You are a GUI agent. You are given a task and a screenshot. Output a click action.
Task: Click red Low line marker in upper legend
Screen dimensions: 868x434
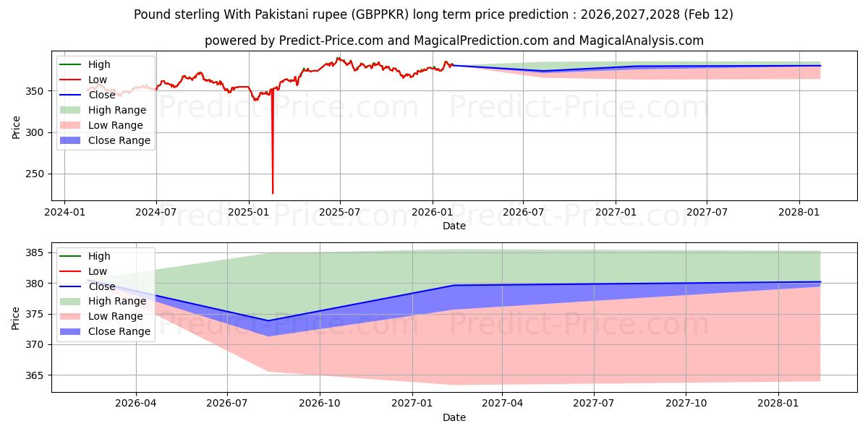click(x=72, y=80)
